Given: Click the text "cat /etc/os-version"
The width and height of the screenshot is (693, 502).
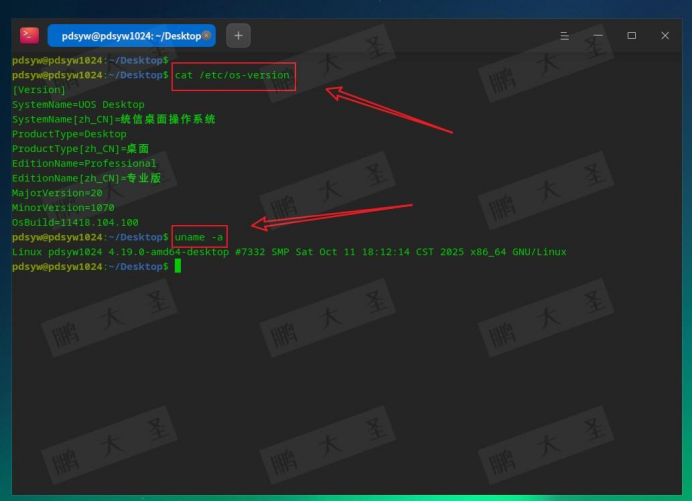Looking at the screenshot, I should [x=232, y=75].
